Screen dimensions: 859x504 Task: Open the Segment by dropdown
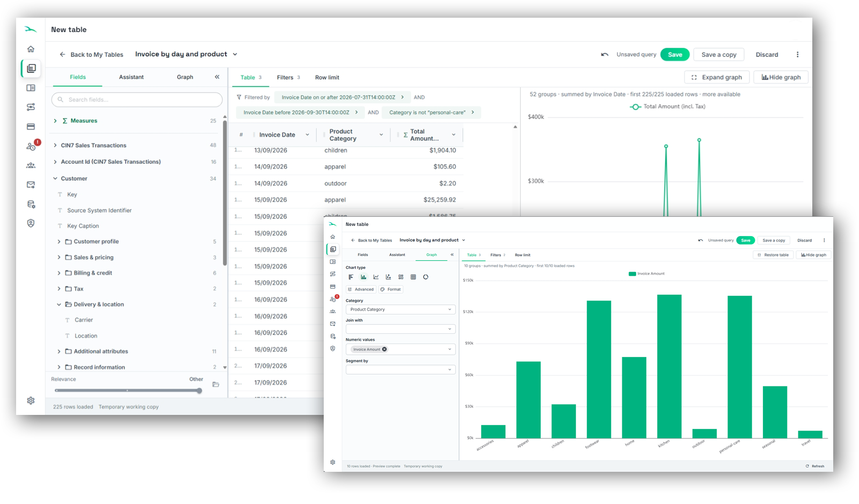click(401, 369)
